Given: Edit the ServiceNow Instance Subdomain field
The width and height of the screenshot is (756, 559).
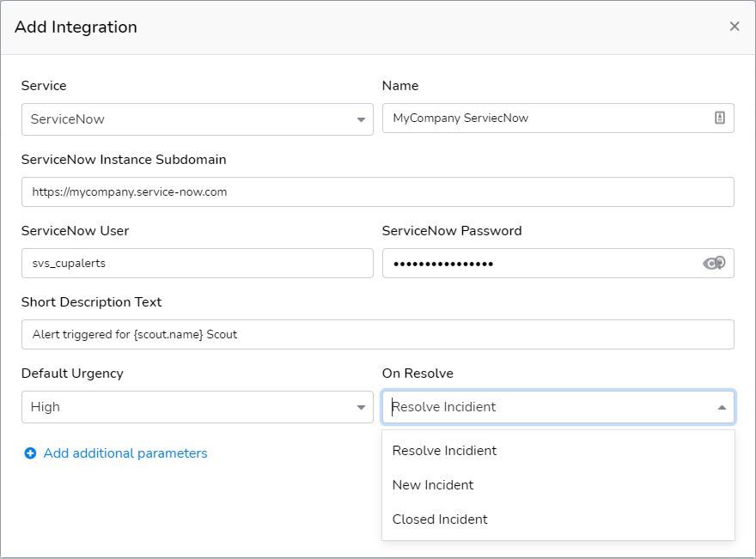Looking at the screenshot, I should coord(377,191).
